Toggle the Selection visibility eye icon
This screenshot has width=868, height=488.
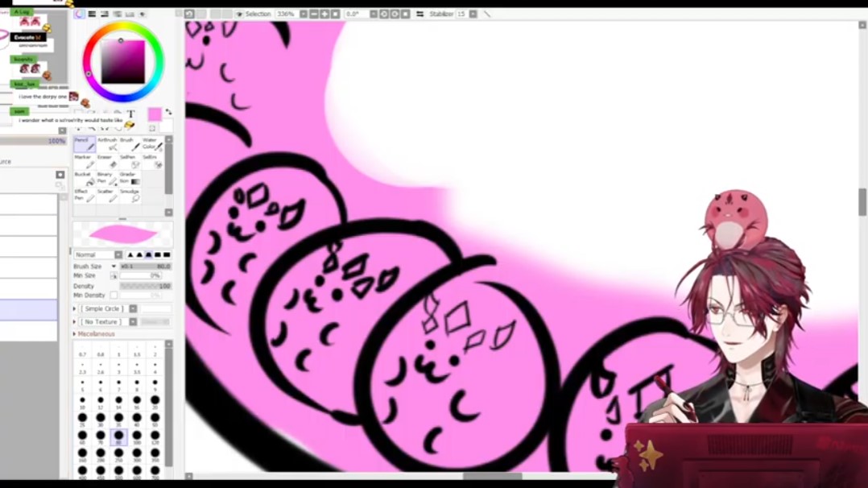click(x=239, y=14)
